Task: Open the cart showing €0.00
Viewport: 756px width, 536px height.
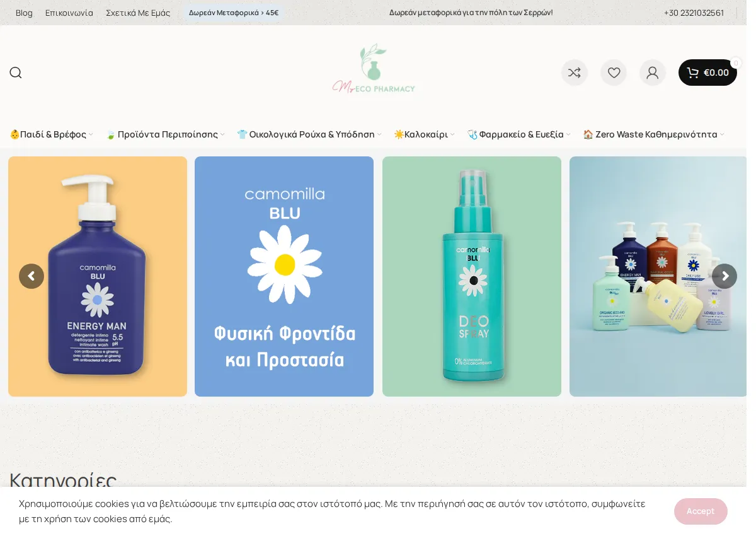Action: click(x=707, y=73)
